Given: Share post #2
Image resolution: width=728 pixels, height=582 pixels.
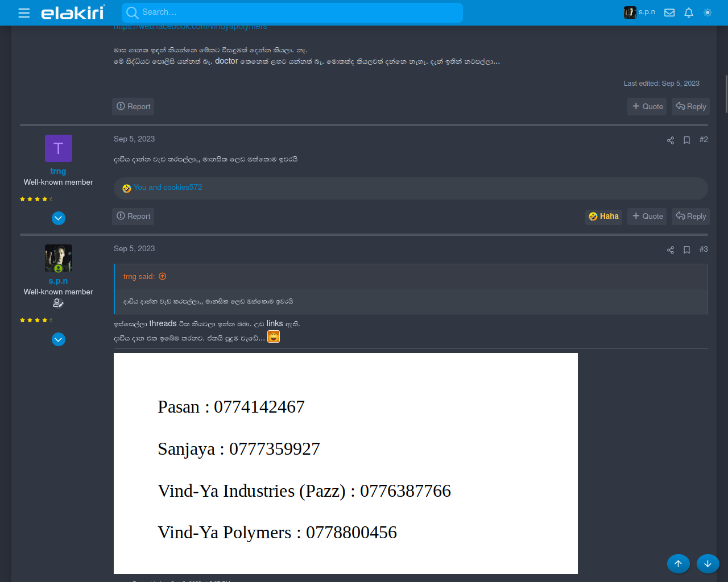Looking at the screenshot, I should pos(671,140).
